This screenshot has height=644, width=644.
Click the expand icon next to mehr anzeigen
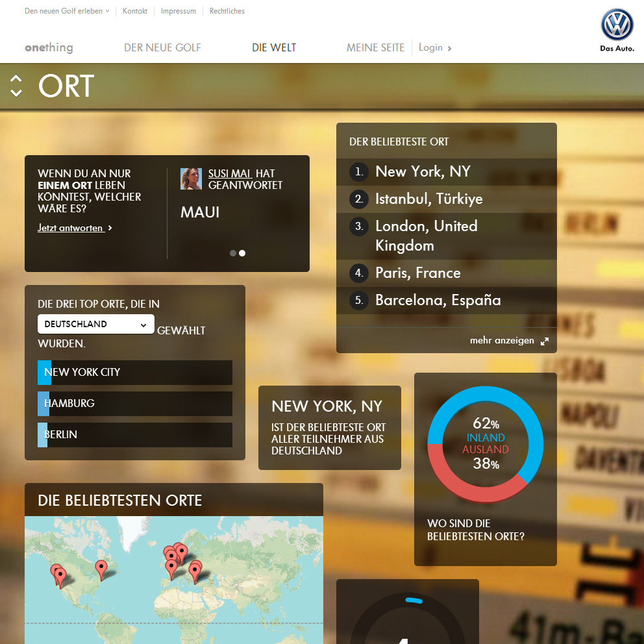[x=545, y=341]
